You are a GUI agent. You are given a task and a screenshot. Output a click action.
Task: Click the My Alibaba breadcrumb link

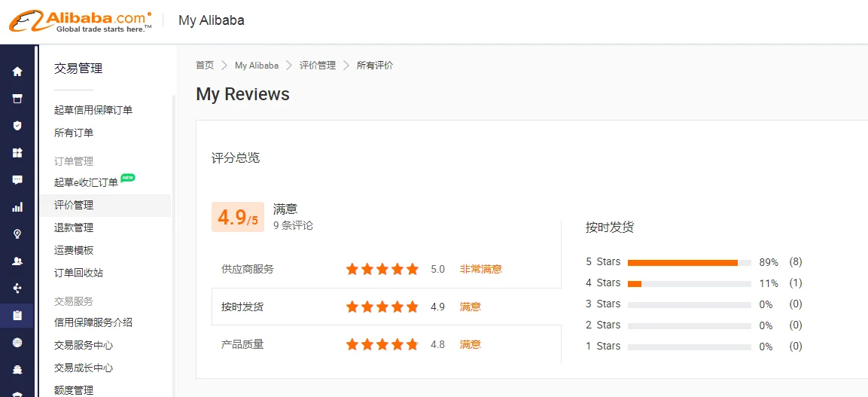coord(257,66)
